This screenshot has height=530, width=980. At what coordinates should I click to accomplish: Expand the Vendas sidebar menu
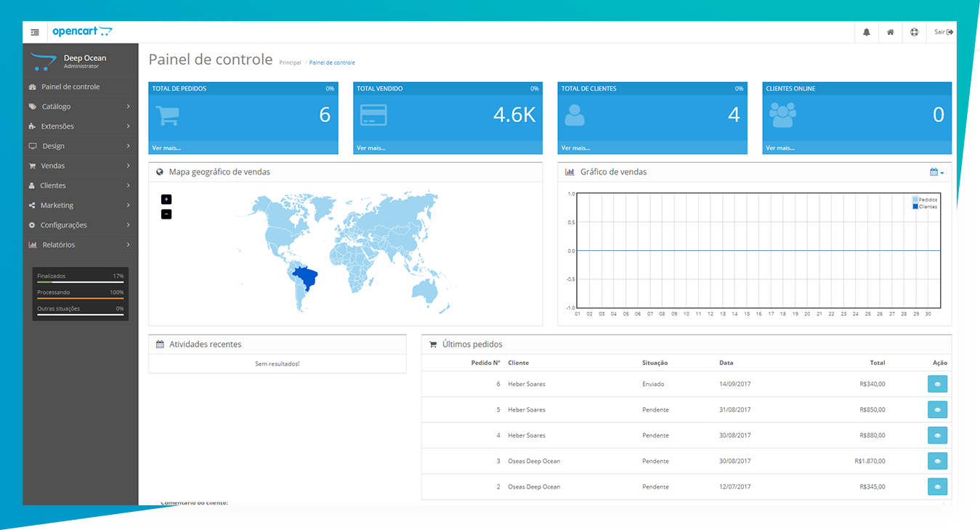pos(80,166)
